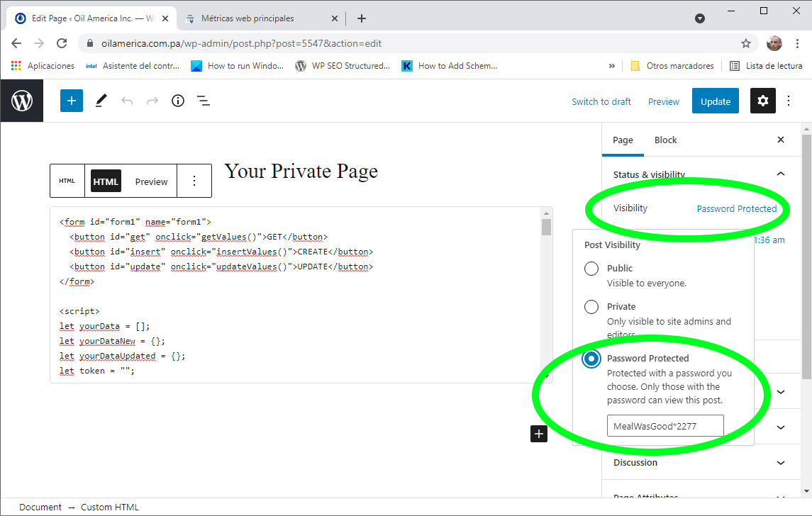Select Document in the breadcrumb footer
This screenshot has height=516, width=812.
pyautogui.click(x=40, y=507)
